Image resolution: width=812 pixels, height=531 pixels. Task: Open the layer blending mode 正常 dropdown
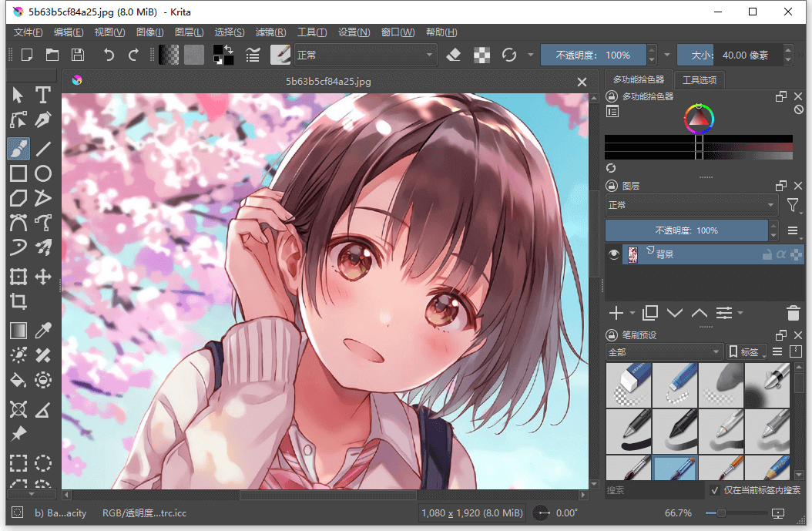pos(691,205)
